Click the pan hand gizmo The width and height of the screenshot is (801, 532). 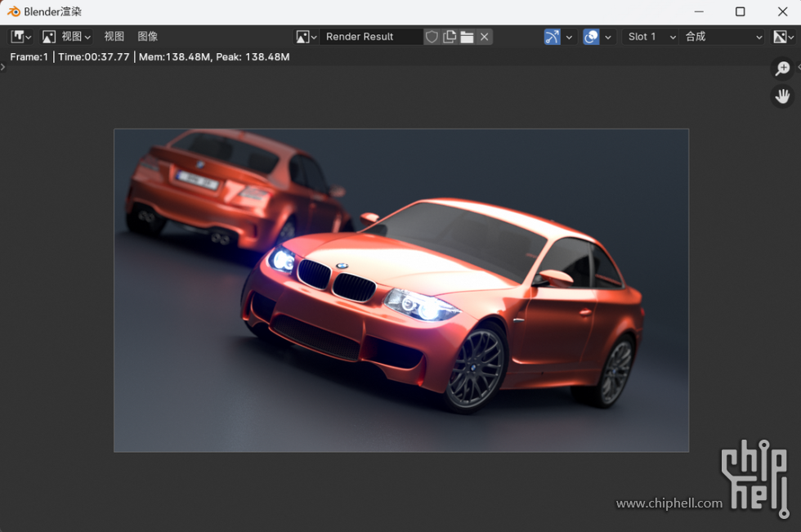point(782,96)
